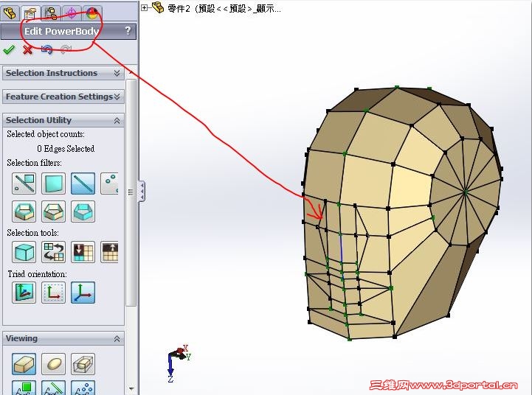This screenshot has width=532, height=395.
Task: Click the 'Selected object counts:' label
Action: tap(46, 134)
